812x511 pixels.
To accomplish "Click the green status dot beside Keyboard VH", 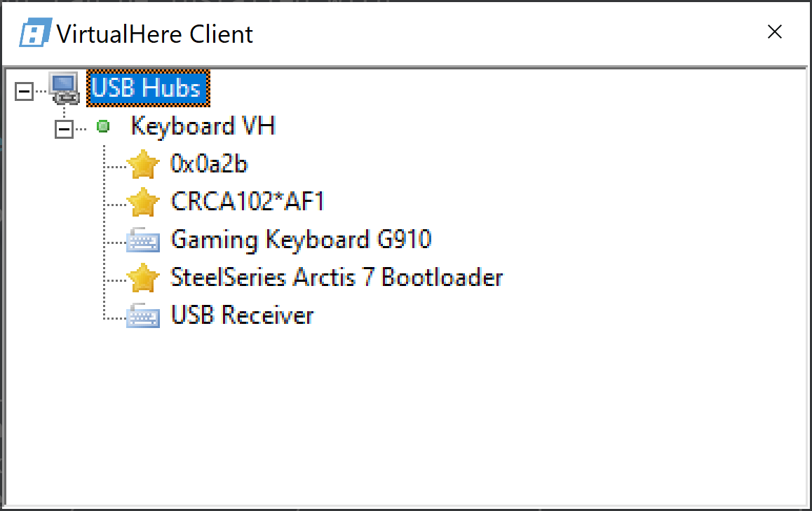I will tap(103, 127).
